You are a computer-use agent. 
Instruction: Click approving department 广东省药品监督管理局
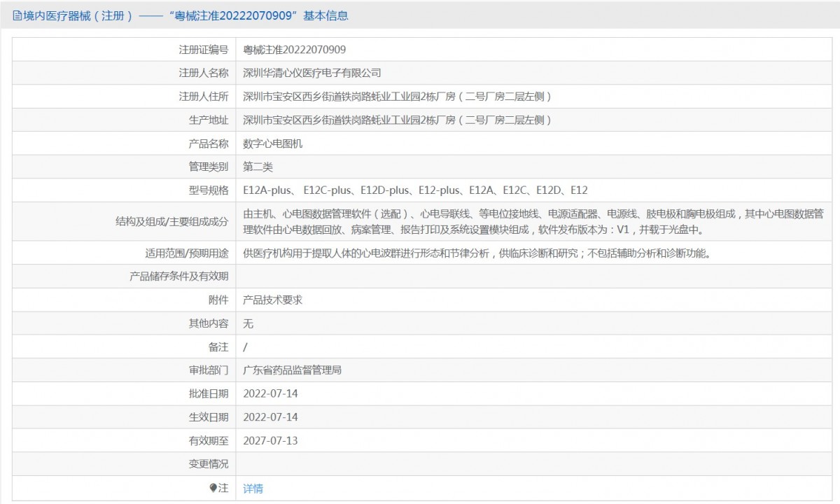click(x=292, y=370)
